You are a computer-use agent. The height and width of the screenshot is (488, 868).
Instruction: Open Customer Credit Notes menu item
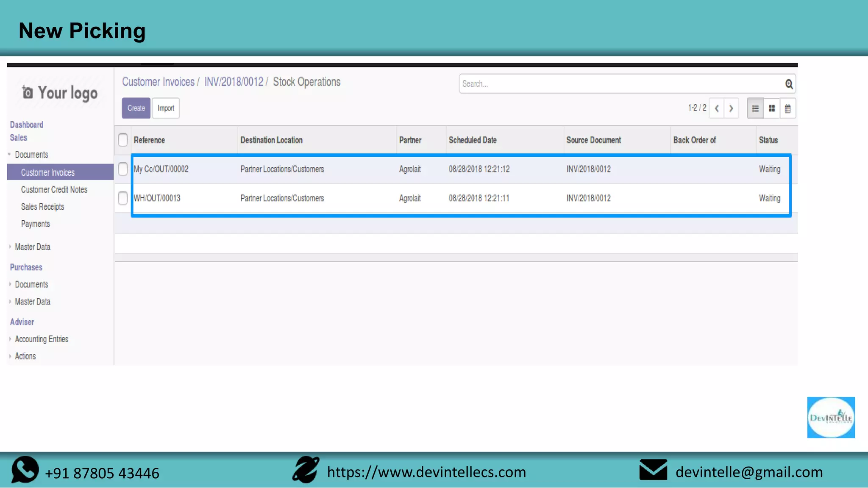tap(54, 189)
